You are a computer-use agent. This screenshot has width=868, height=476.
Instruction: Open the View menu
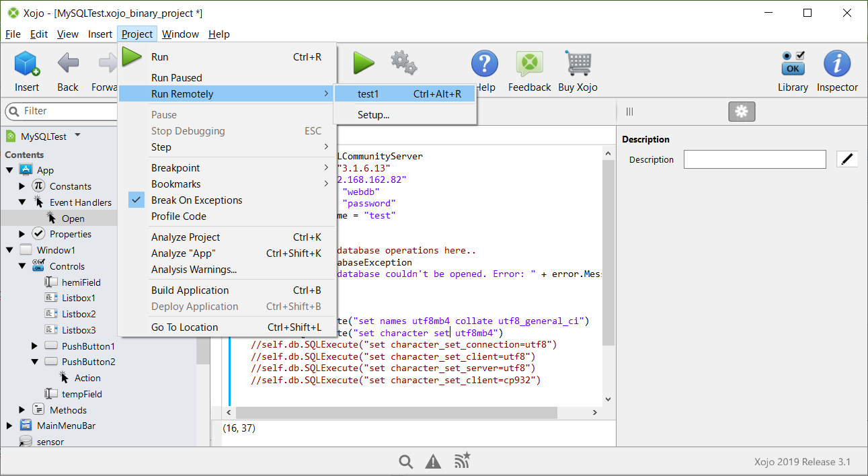click(68, 34)
